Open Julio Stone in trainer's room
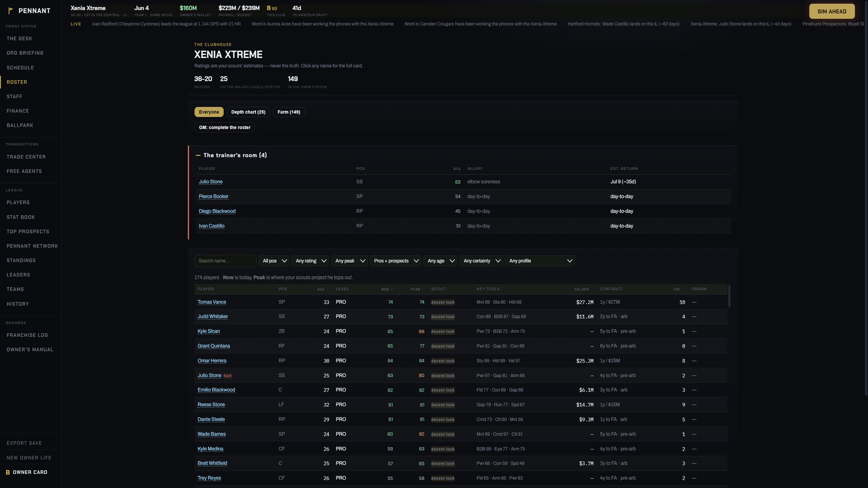 211,182
